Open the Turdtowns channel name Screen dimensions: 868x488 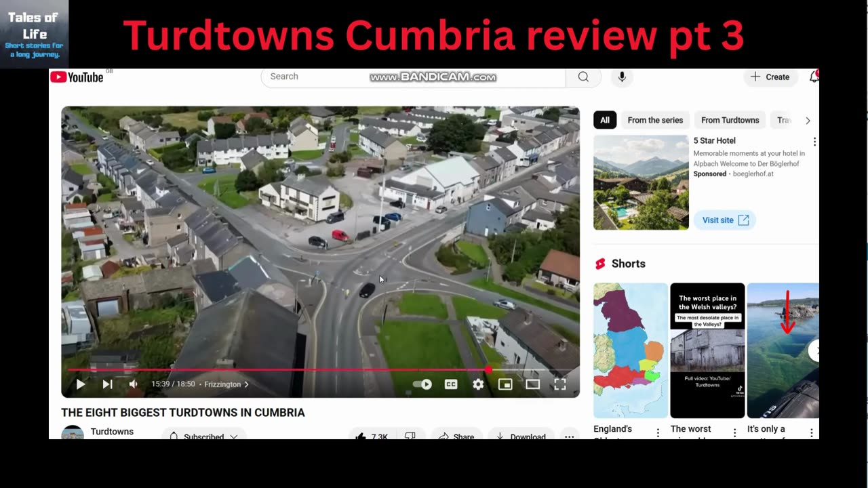pyautogui.click(x=112, y=432)
